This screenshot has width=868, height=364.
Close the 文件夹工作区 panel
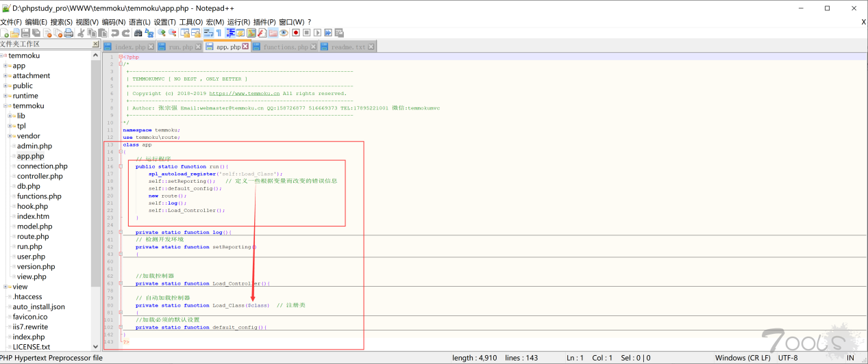click(x=96, y=44)
